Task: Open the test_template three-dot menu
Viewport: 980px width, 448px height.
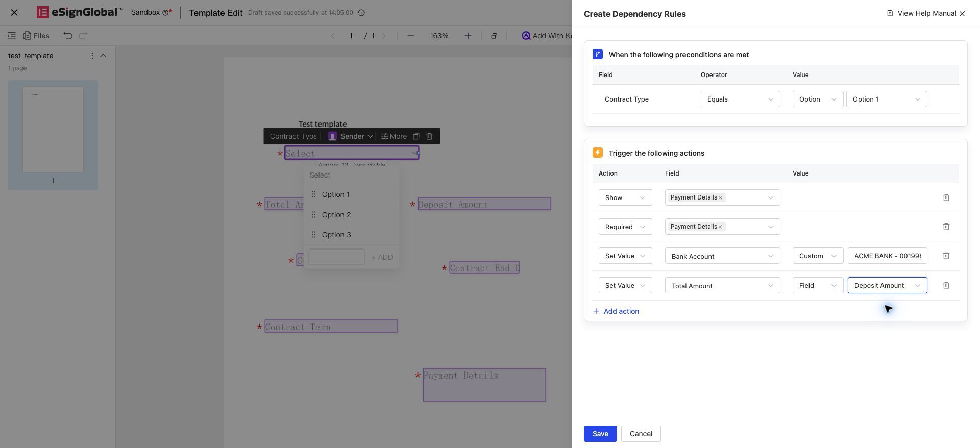Action: pyautogui.click(x=92, y=56)
